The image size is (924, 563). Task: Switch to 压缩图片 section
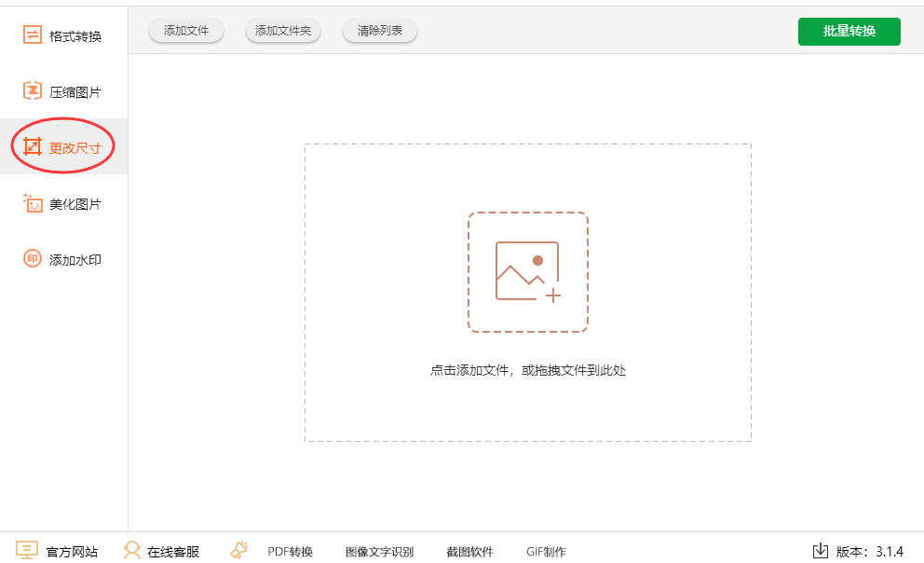63,91
